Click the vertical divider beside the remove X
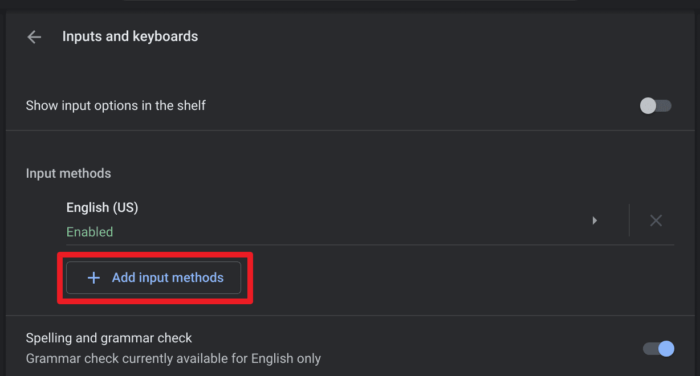This screenshot has width=700, height=376. [x=629, y=220]
